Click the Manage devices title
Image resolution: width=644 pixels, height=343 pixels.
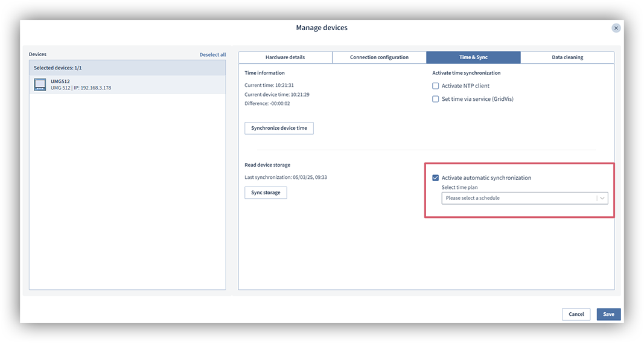tap(322, 28)
